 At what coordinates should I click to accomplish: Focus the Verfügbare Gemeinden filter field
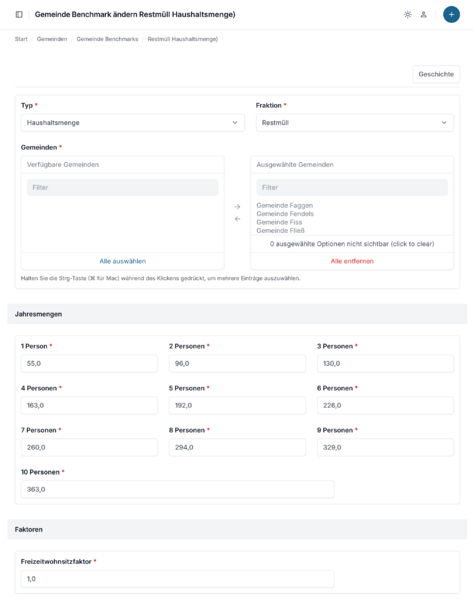tap(122, 188)
